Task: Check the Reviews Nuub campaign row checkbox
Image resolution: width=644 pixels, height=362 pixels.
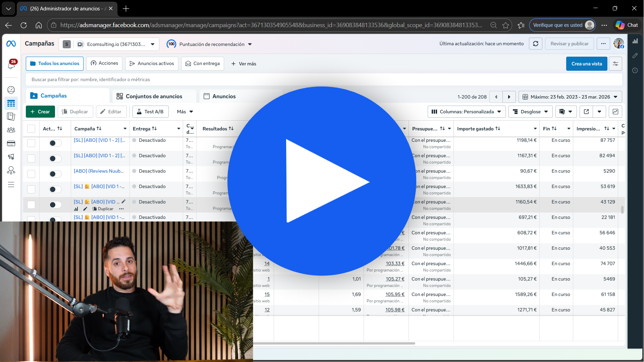Action: (31, 174)
